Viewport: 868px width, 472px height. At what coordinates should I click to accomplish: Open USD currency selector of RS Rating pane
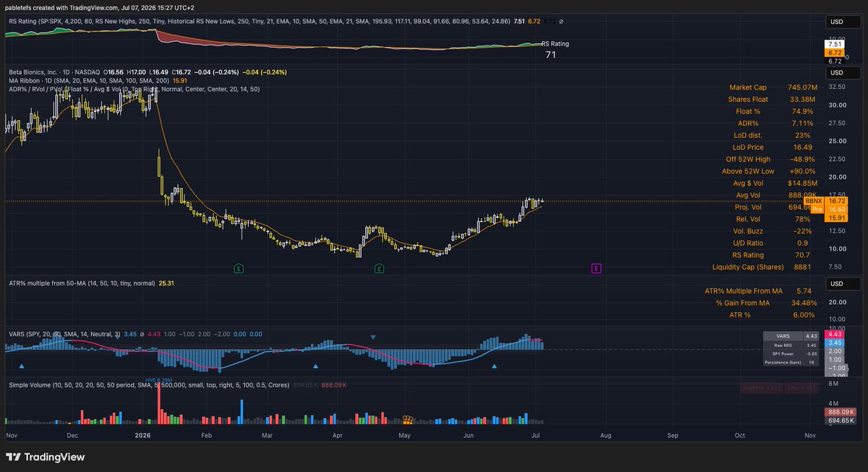843,22
